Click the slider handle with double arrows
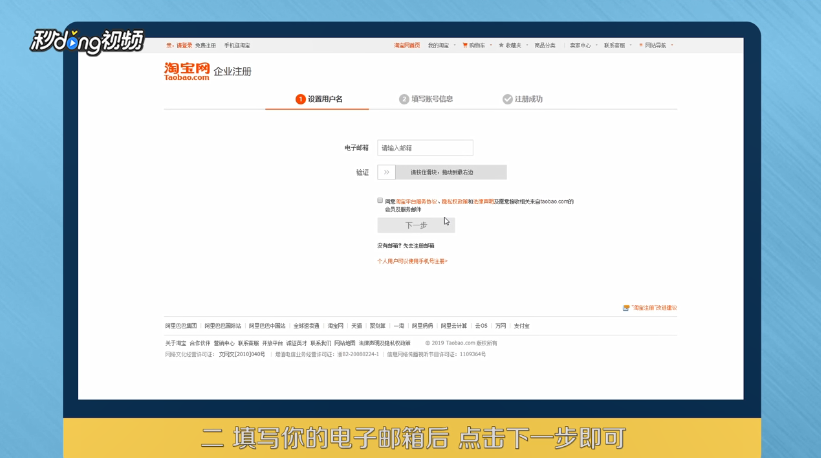 (x=386, y=172)
